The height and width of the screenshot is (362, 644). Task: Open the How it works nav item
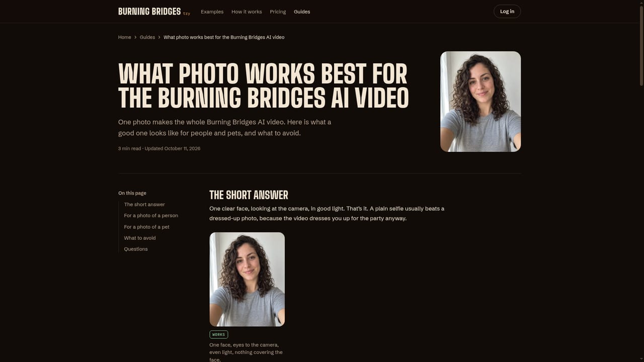tap(247, 12)
